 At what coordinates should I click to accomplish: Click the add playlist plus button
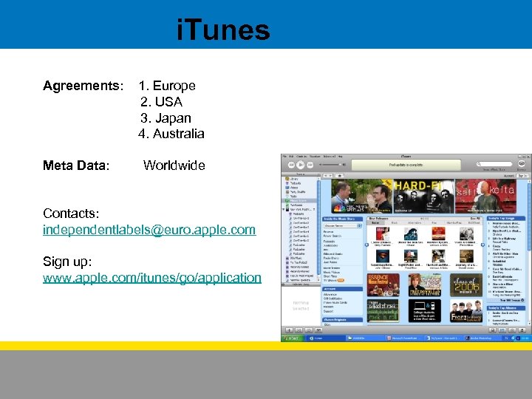pos(289,330)
